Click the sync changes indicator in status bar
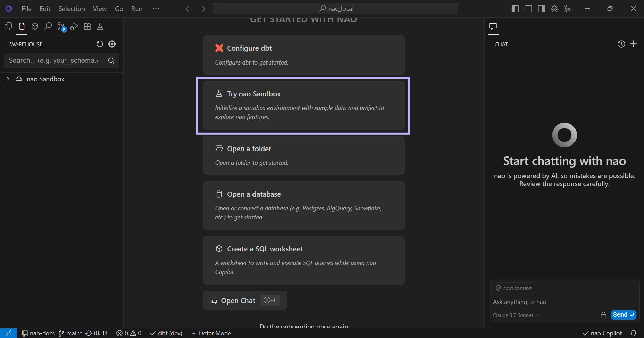 click(x=97, y=333)
